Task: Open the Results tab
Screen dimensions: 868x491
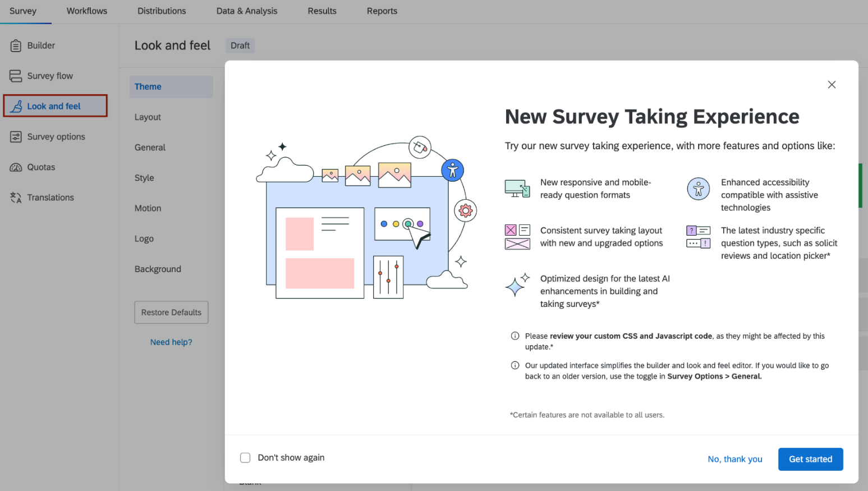Action: 322,11
